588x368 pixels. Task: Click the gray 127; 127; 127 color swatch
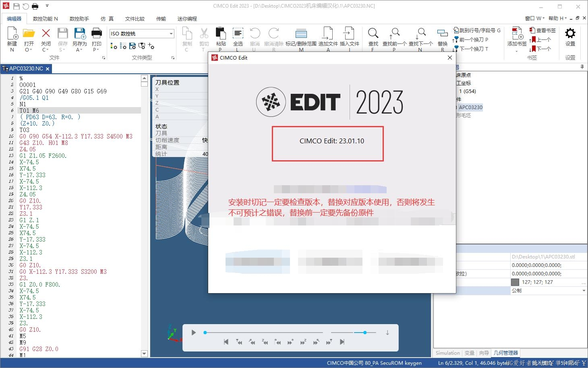tap(515, 282)
